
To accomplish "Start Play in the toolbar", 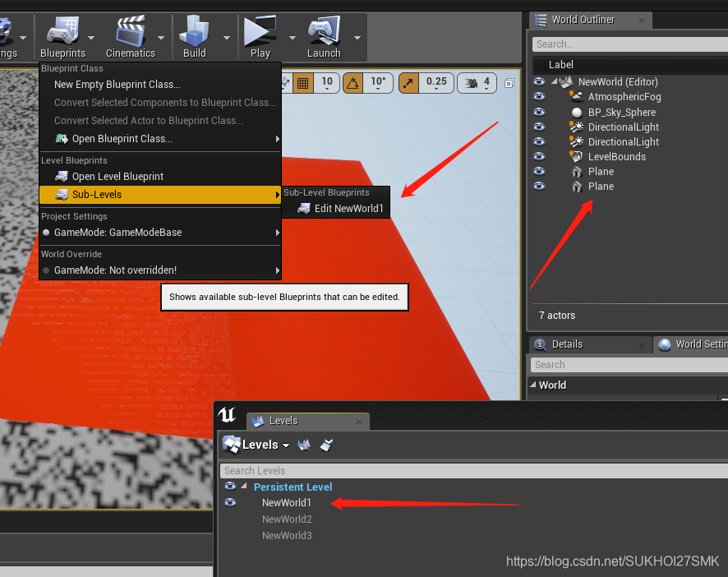I will pyautogui.click(x=260, y=37).
